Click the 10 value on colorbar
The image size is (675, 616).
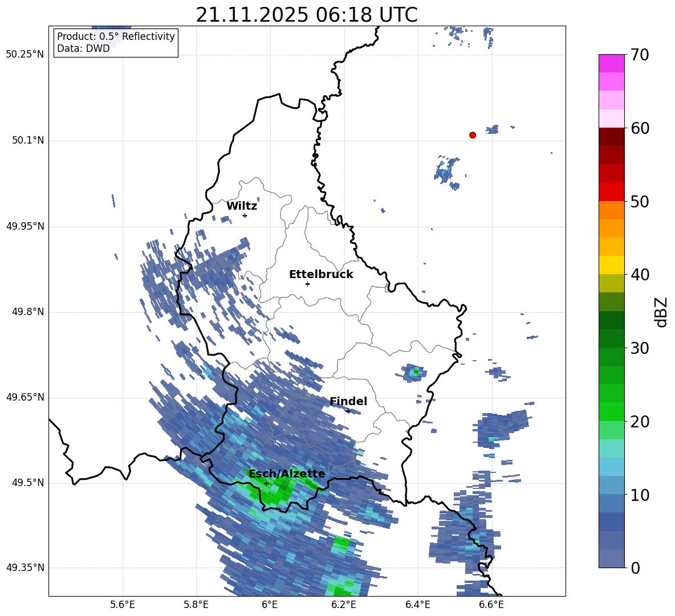tap(640, 495)
